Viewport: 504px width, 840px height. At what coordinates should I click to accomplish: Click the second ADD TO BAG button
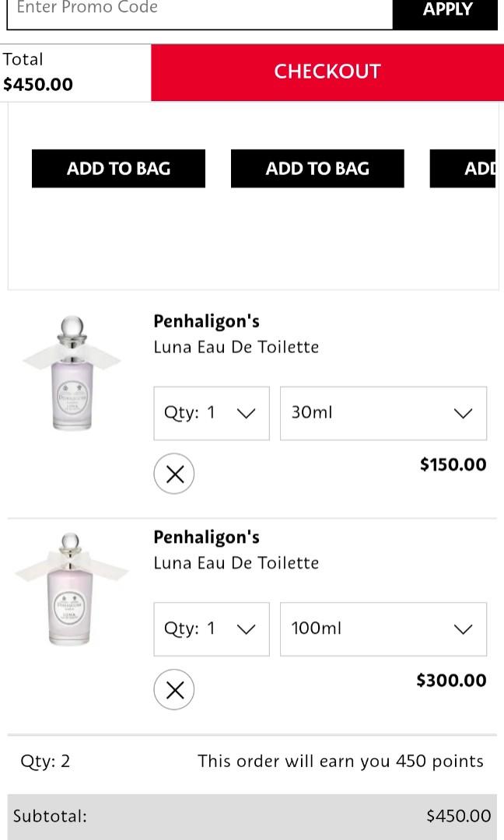coord(317,168)
